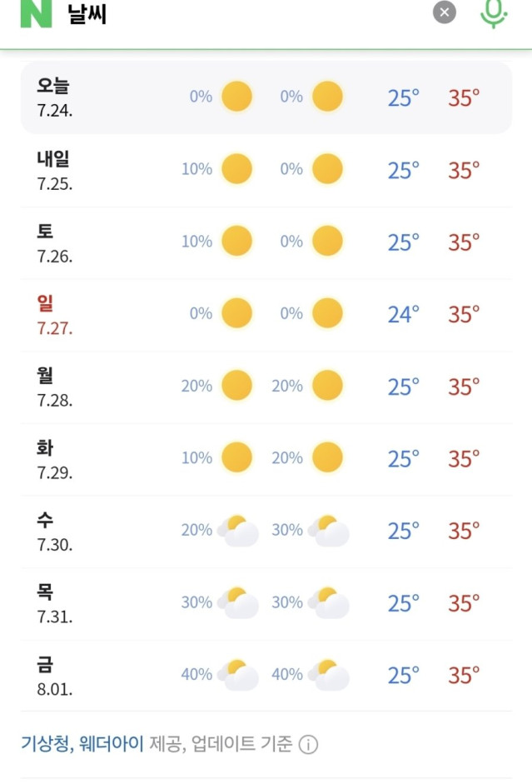Tap the 화 7.29. date label
Screen dimensions: 532x784
point(54,459)
